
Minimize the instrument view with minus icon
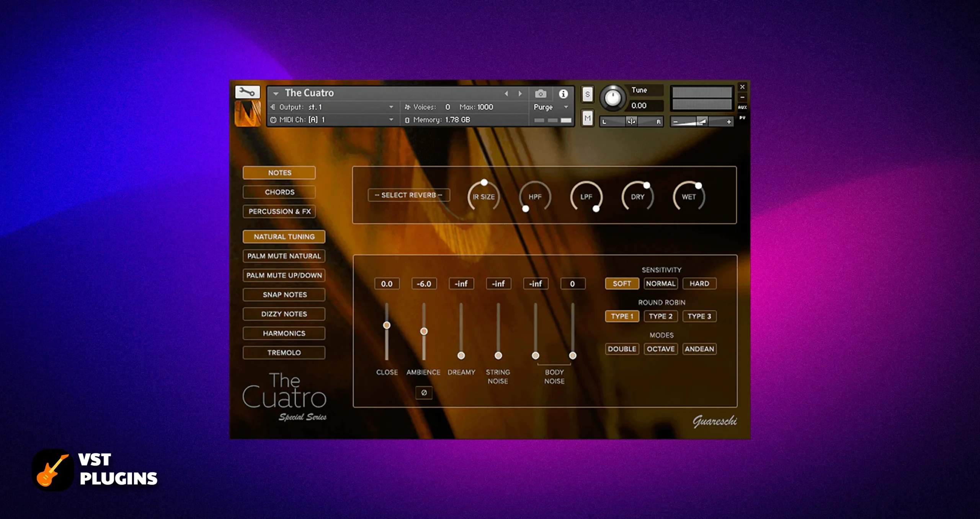(742, 97)
